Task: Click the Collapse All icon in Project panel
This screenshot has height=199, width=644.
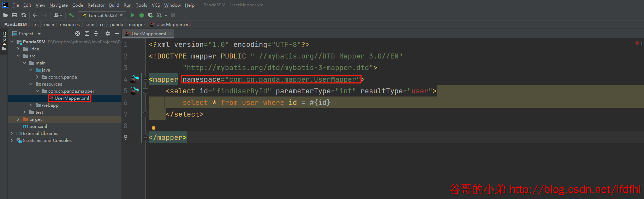Action: point(96,33)
